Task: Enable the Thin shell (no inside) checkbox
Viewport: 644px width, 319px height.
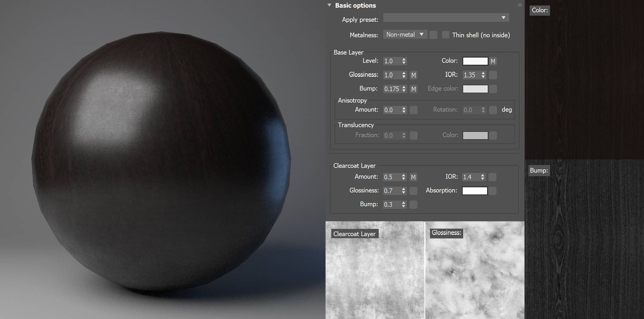Action: coord(446,35)
